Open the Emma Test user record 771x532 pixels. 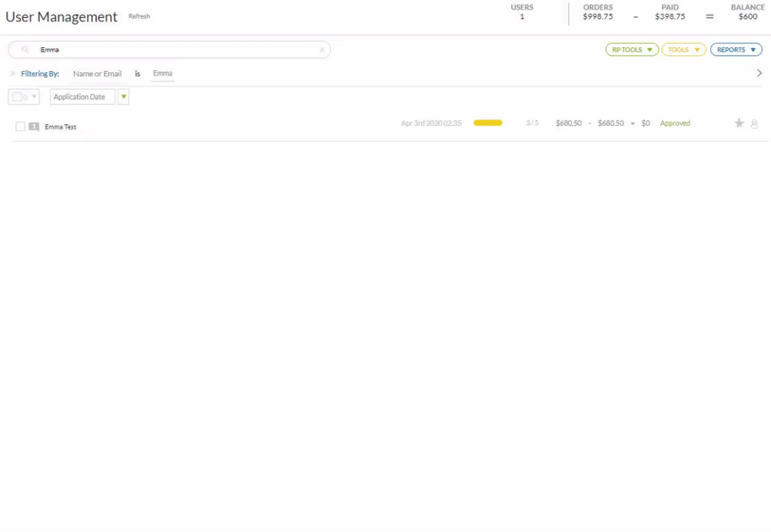60,126
